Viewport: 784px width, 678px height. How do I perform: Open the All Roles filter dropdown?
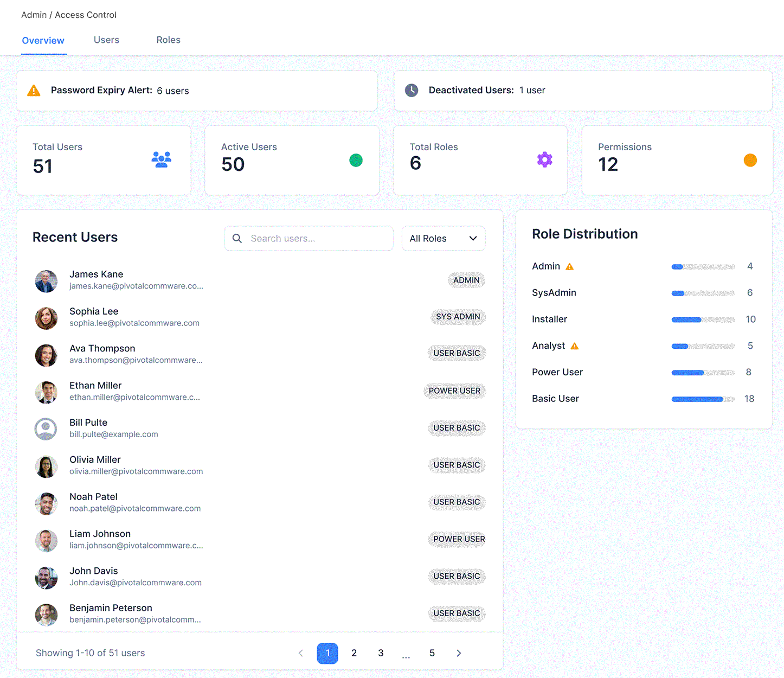tap(444, 239)
